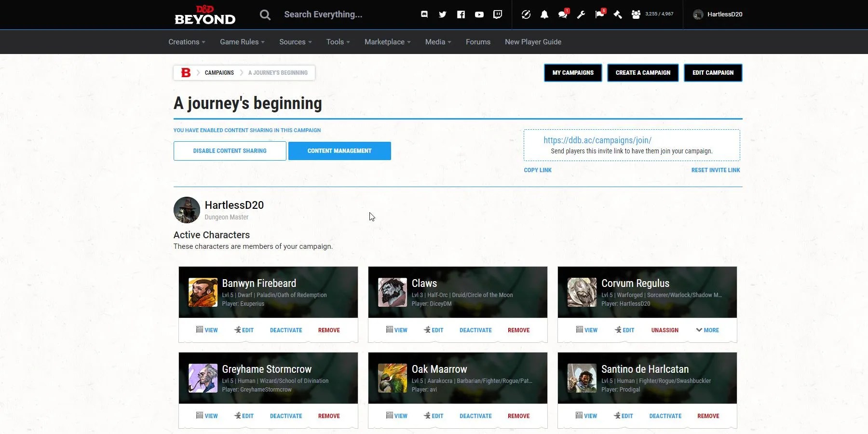
Task: Open the HartlessD20 account menu in header
Action: click(x=718, y=14)
